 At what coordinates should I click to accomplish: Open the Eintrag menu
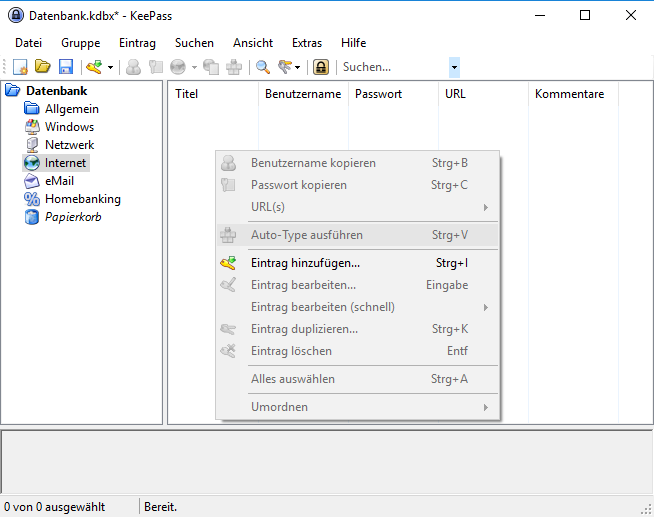(x=137, y=43)
